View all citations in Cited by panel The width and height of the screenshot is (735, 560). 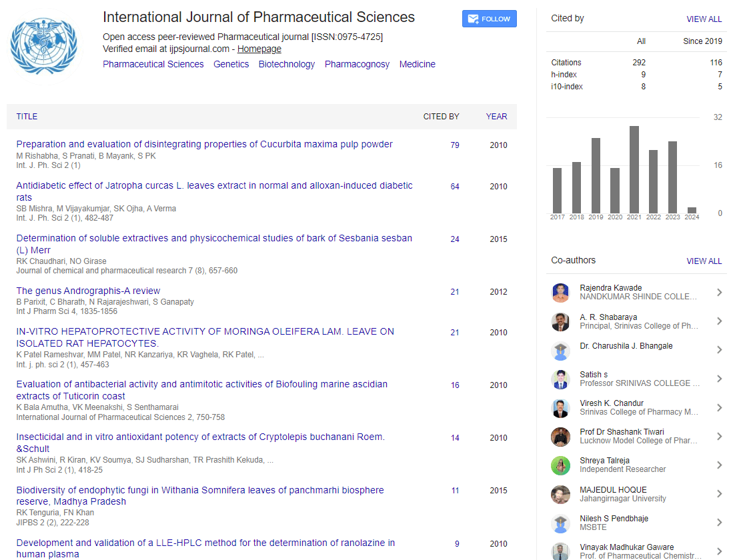click(704, 19)
